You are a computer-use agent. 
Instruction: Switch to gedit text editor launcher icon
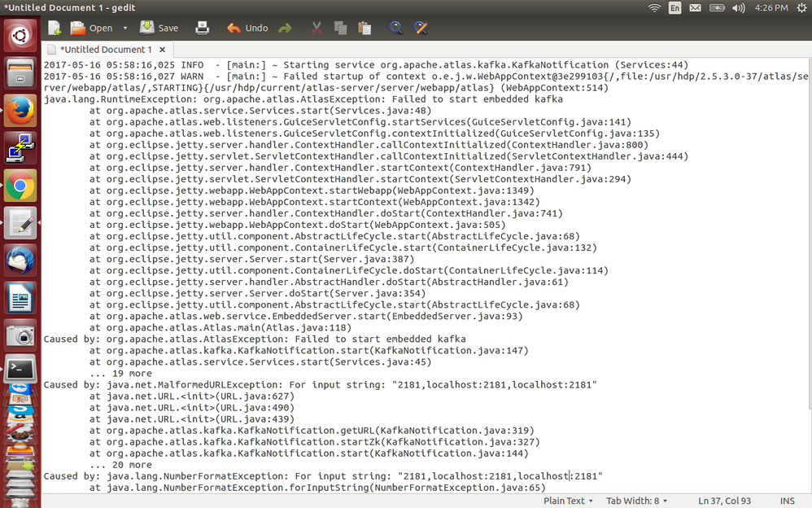coord(20,222)
